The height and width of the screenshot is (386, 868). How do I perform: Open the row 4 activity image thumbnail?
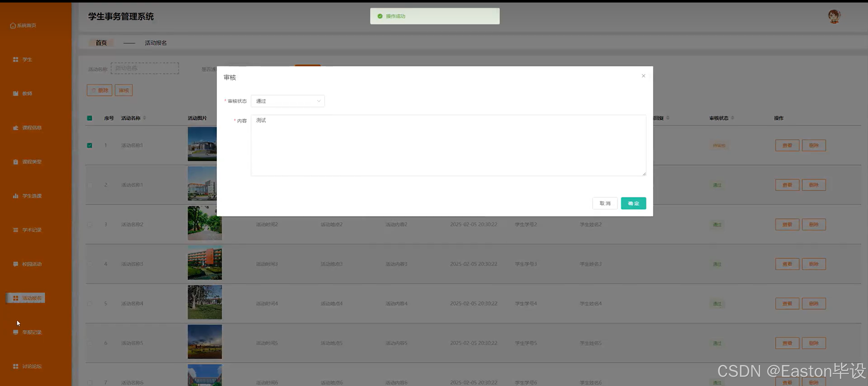(x=205, y=263)
